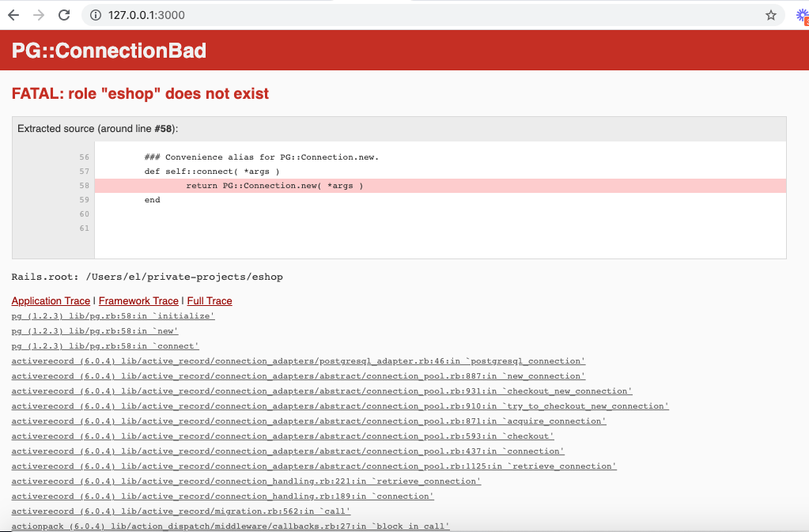Click the colorful browser extension icon
Viewport: 809px width, 532px height.
(x=800, y=15)
